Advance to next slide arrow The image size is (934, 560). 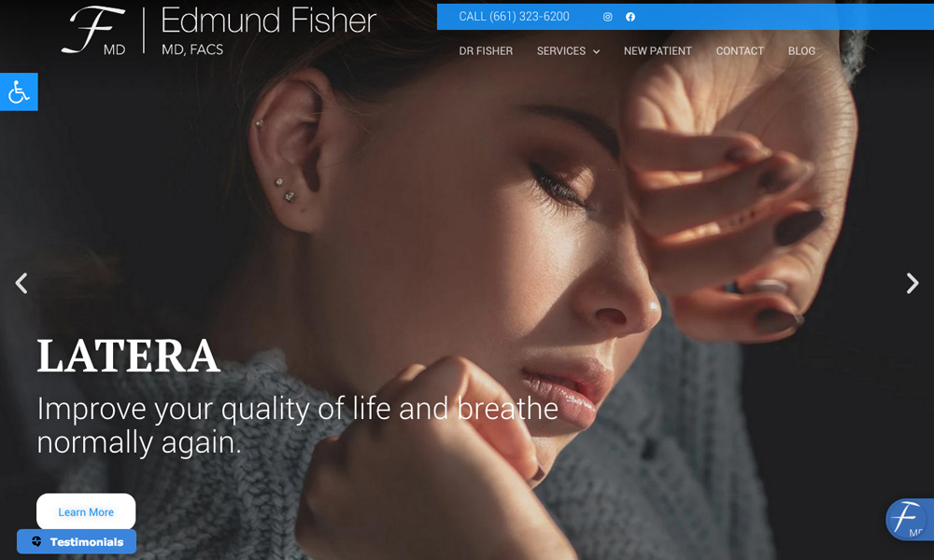coord(913,284)
